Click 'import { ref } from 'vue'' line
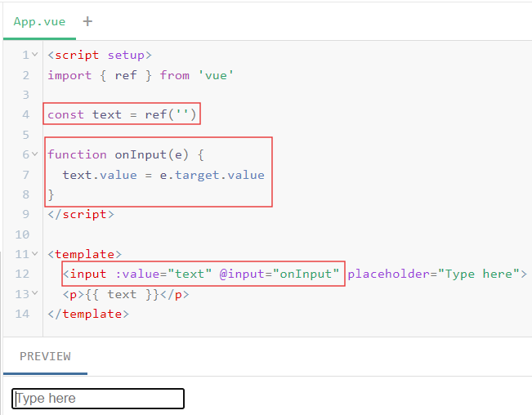 click(x=141, y=75)
